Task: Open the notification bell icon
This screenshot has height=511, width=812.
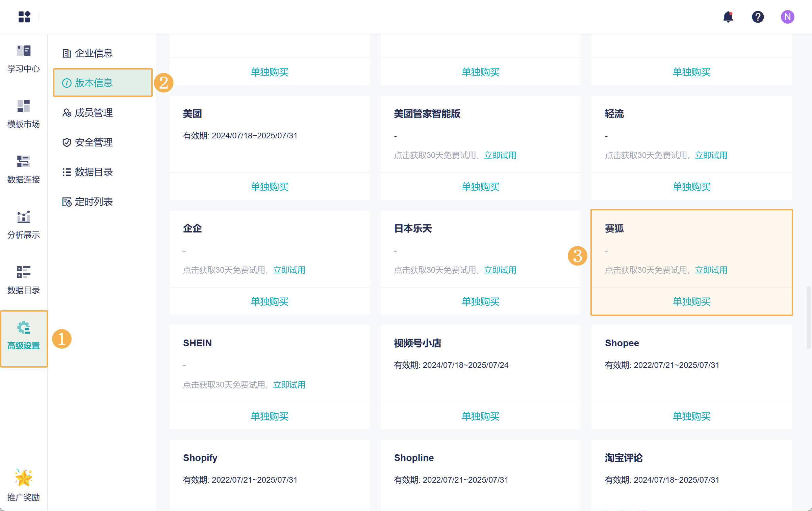Action: coord(728,17)
